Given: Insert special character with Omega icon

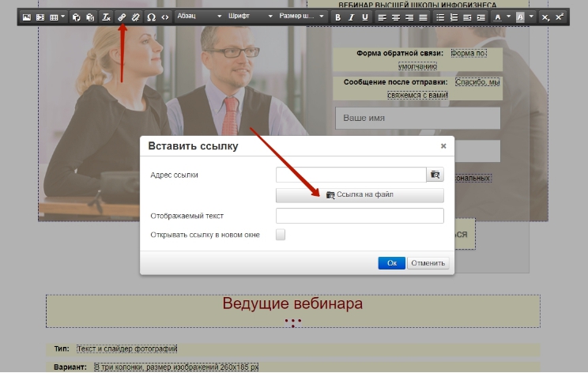Looking at the screenshot, I should 151,17.
